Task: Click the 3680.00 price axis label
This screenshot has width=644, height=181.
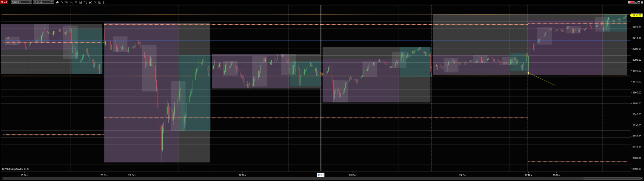Action: [x=637, y=71]
